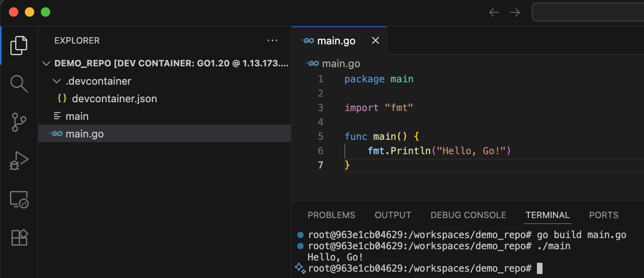Click main.go in the breadcrumb bar
The image size is (644, 278).
(x=341, y=64)
